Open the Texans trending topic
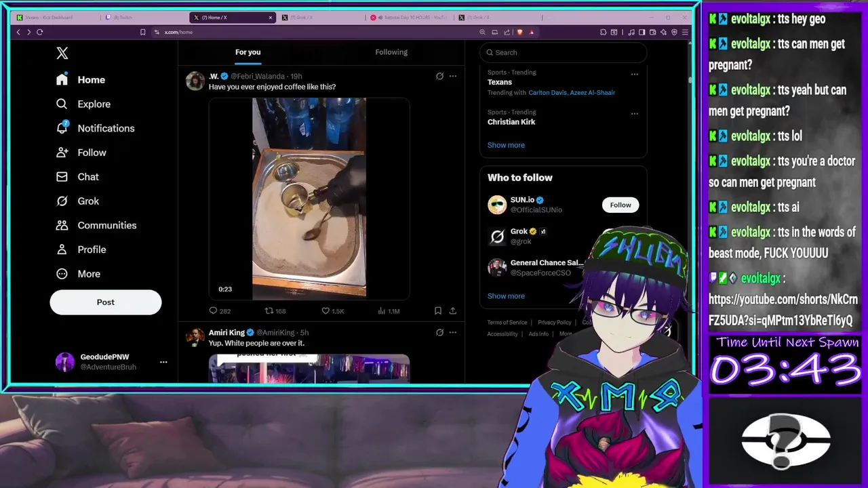868x488 pixels. tap(500, 82)
